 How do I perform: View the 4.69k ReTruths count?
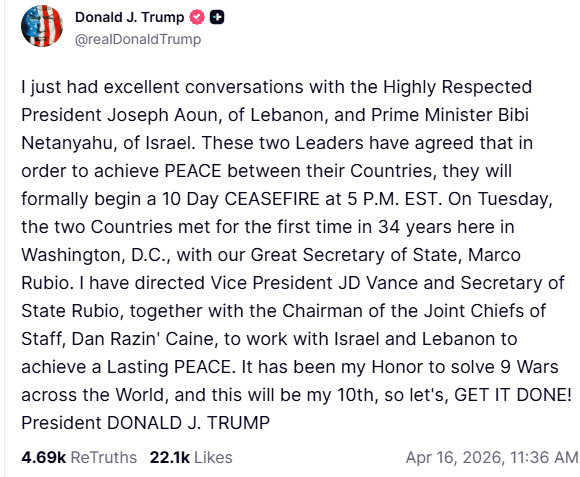tap(44, 457)
